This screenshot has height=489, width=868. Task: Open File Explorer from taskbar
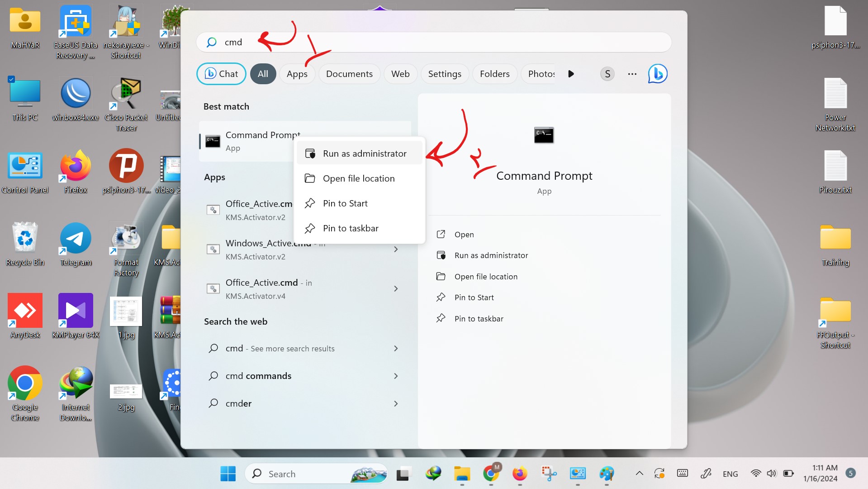coord(462,474)
